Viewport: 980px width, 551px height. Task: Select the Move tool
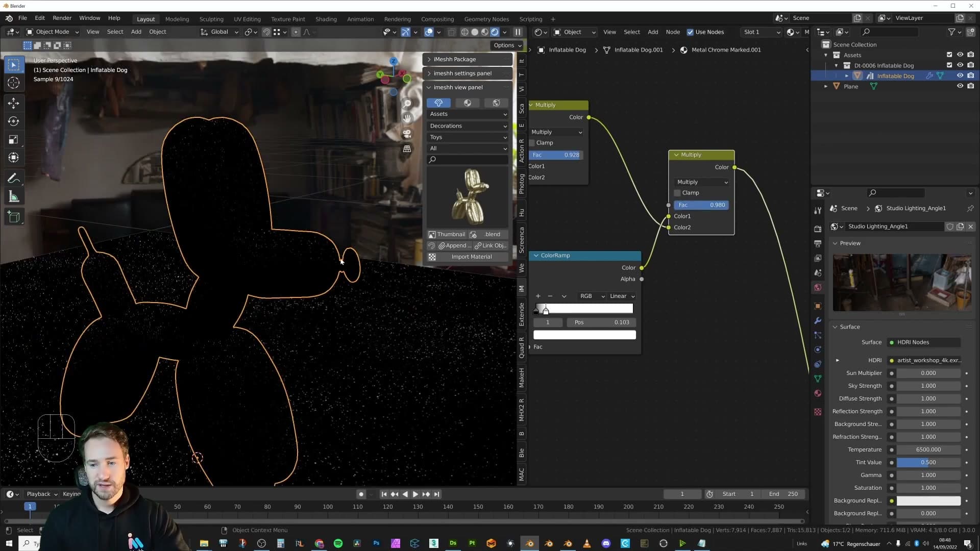(x=14, y=103)
